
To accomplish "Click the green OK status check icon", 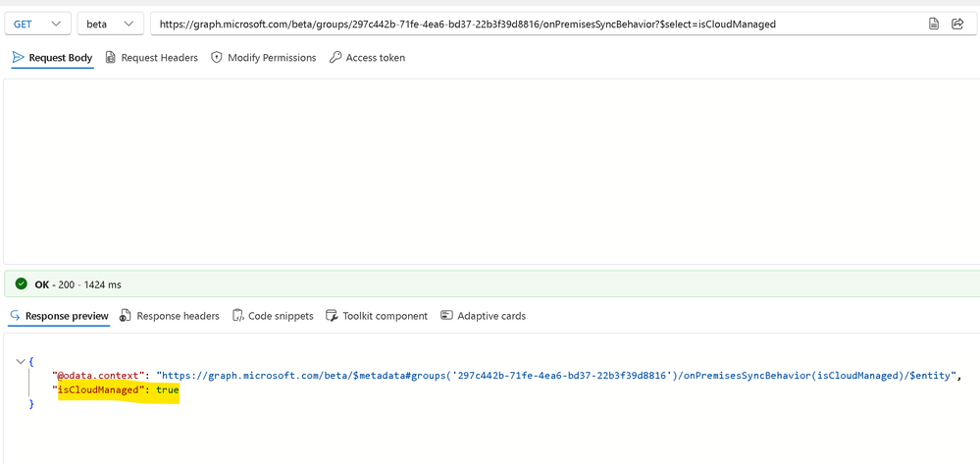I will pyautogui.click(x=22, y=284).
